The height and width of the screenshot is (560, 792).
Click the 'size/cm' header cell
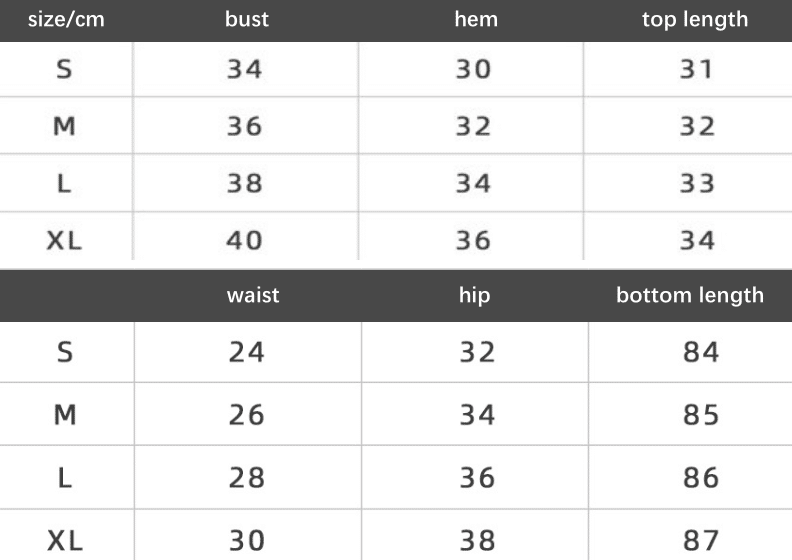[x=66, y=20]
